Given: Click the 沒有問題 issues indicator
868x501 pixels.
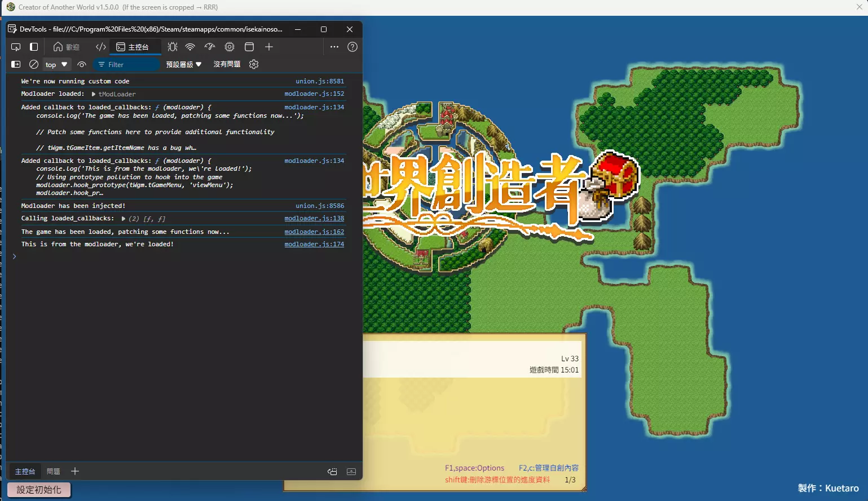Looking at the screenshot, I should [x=227, y=64].
